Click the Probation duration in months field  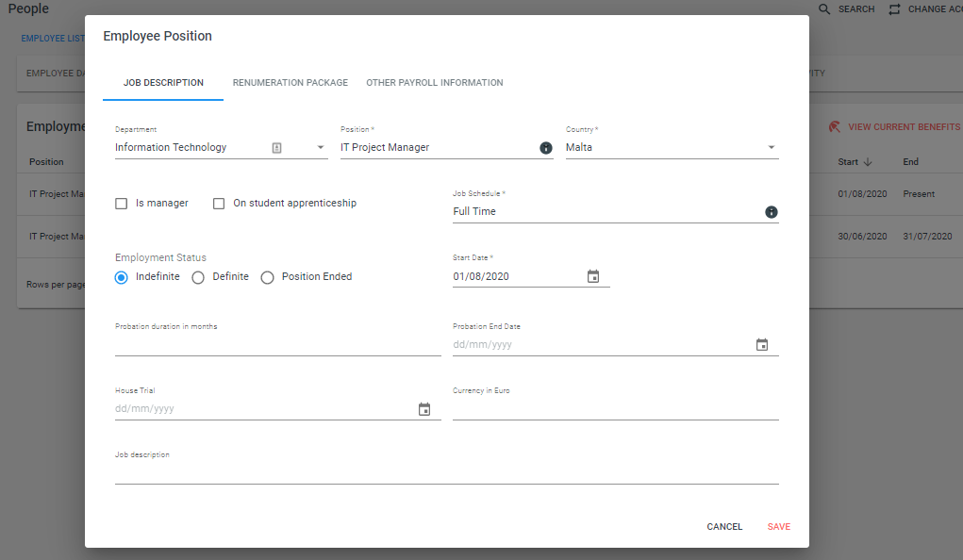[x=277, y=344]
